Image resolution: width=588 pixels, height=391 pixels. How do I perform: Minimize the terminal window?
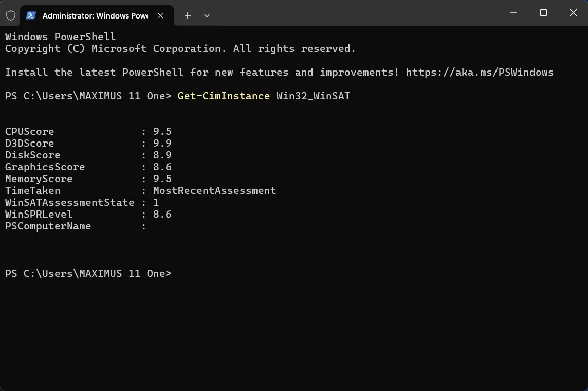pos(514,13)
